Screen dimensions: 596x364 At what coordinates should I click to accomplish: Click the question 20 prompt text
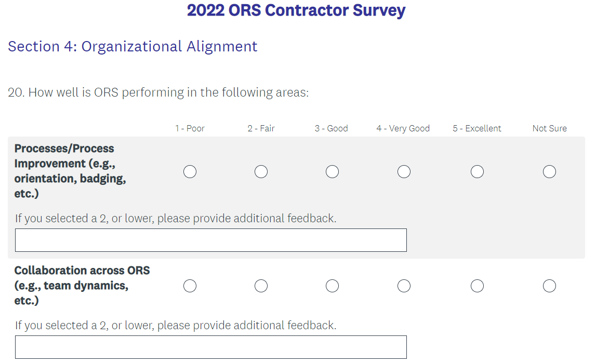(x=158, y=93)
